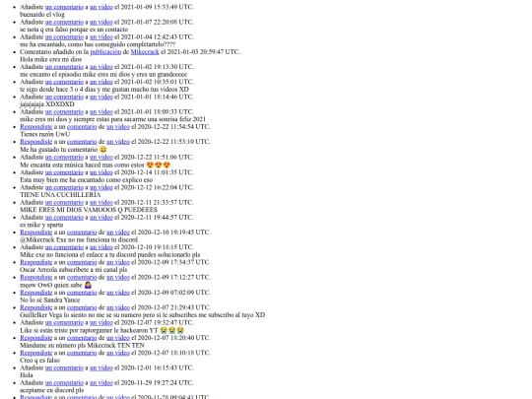Open 'un vídeo' link dated 2021-01-01 18:14:46
This screenshot has height=399, width=532.
tap(101, 97)
